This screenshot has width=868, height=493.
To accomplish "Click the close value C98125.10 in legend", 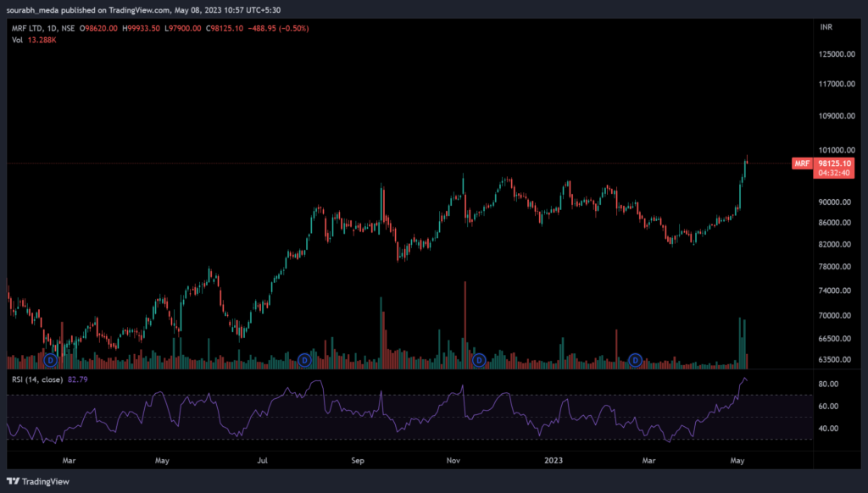I will tap(225, 28).
